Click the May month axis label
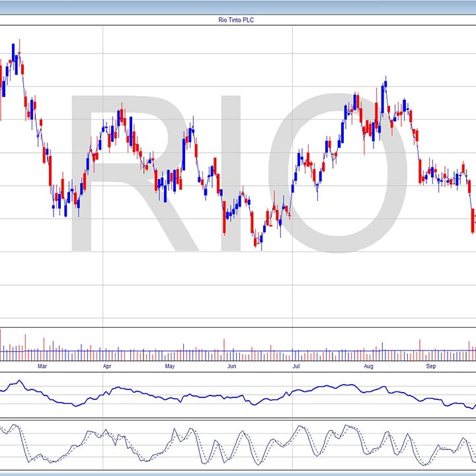The image size is (476, 476). (x=170, y=366)
